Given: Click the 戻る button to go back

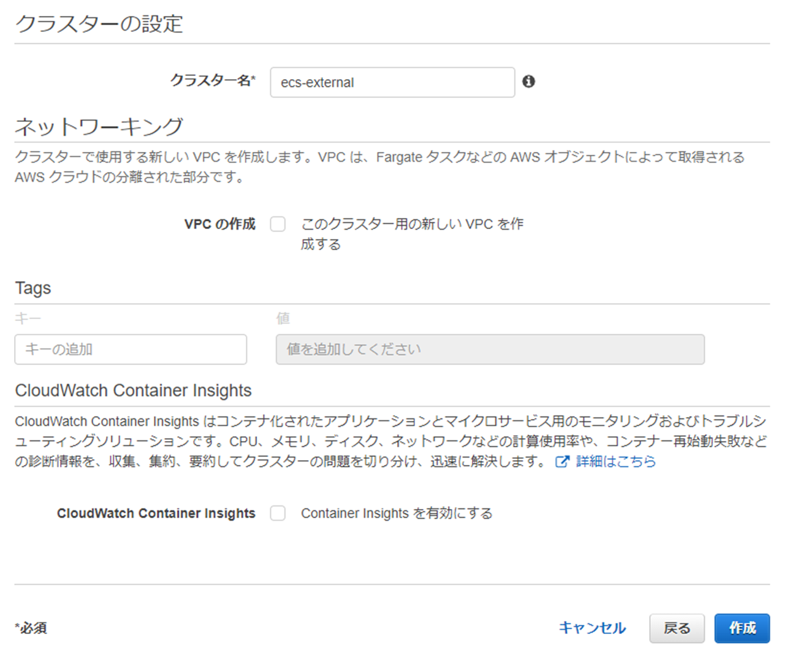Looking at the screenshot, I should 677,628.
